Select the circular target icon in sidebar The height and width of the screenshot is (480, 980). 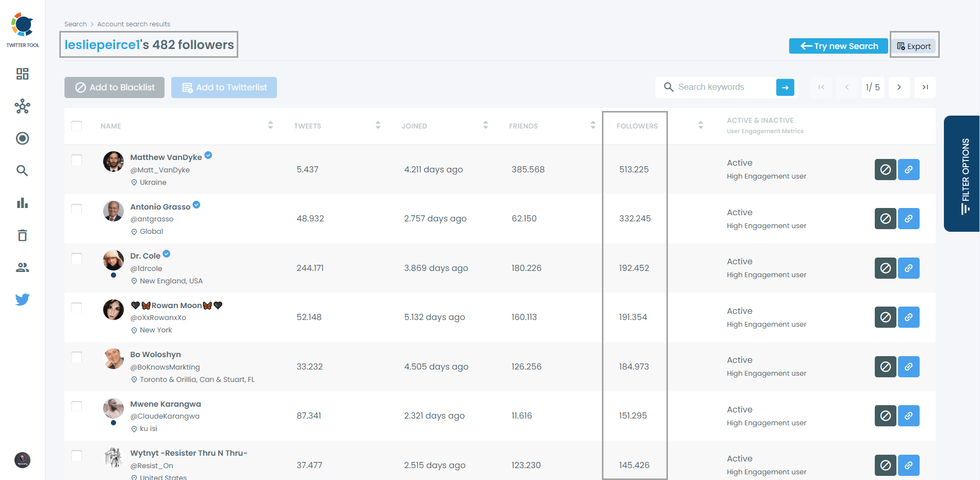pyautogui.click(x=22, y=138)
